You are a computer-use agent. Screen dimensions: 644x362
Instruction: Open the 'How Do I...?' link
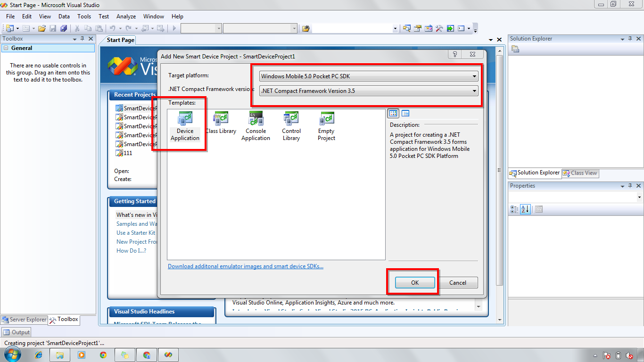[x=131, y=251]
